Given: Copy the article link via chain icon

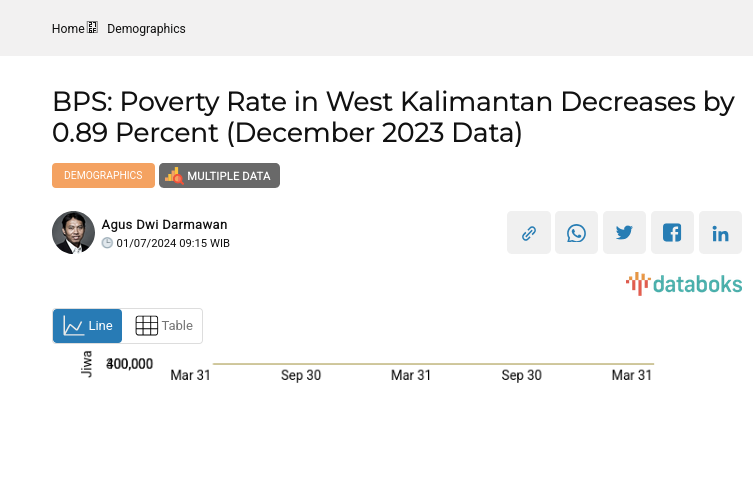Looking at the screenshot, I should [529, 233].
